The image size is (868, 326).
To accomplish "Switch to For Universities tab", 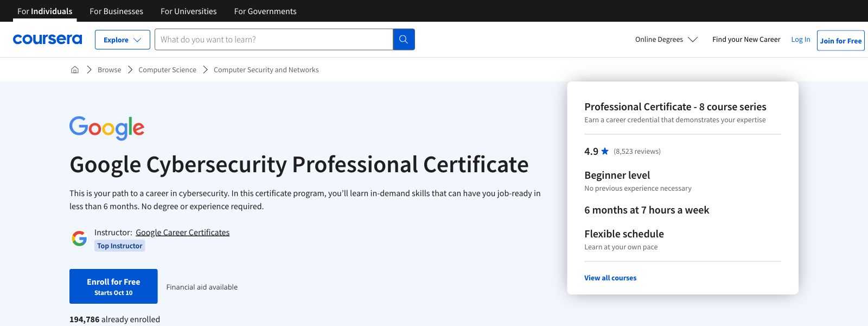I will point(188,11).
